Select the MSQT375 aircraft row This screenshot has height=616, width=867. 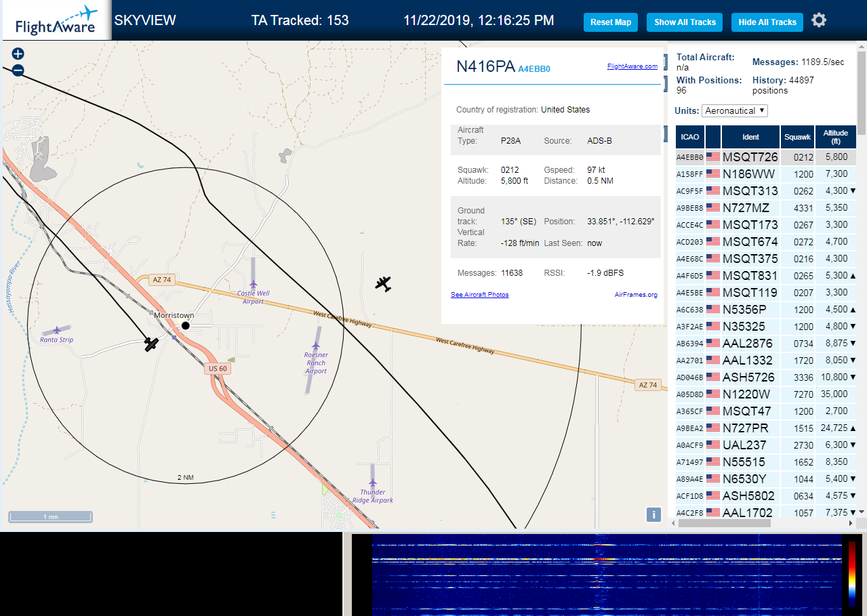pyautogui.click(x=766, y=258)
